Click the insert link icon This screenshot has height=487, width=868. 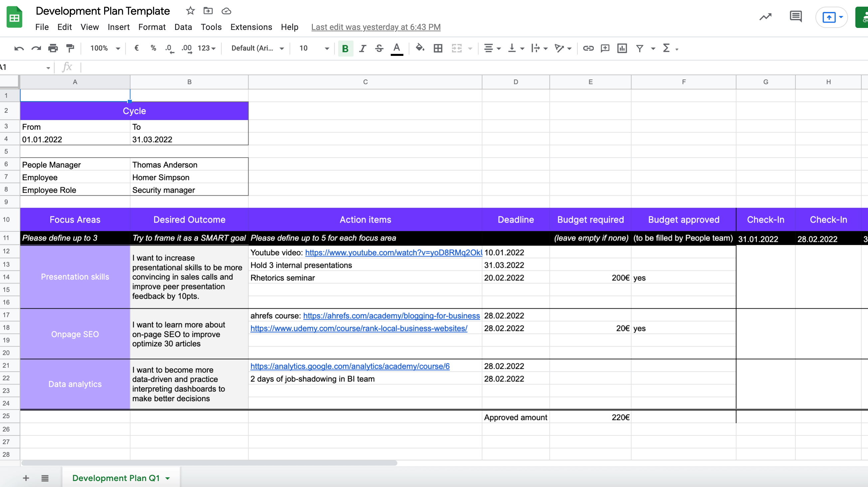coord(588,49)
